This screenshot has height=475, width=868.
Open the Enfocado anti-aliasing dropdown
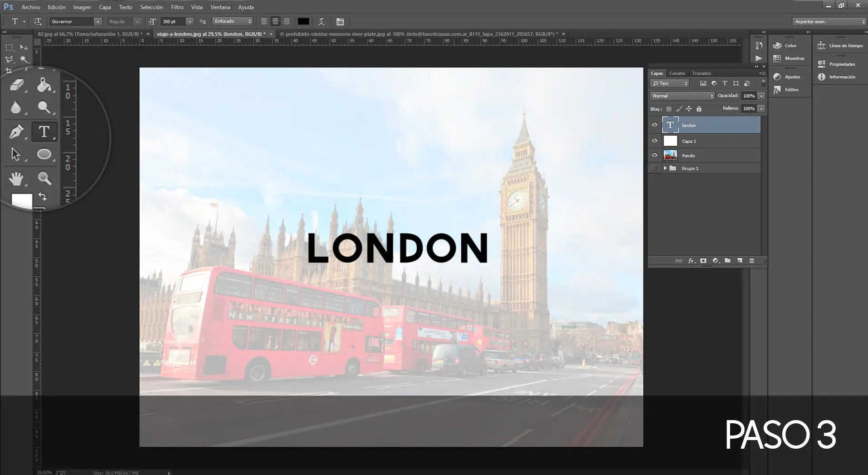(232, 21)
